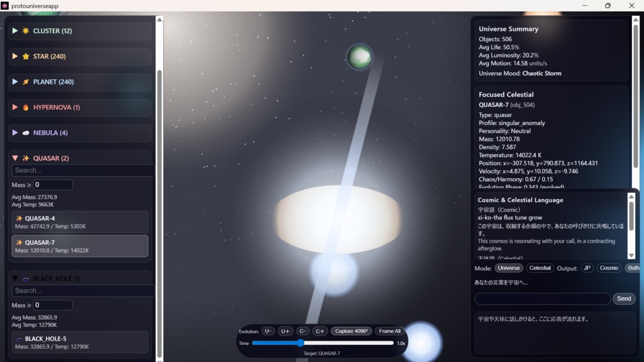Click the planet icon in the PLANET category
This screenshot has height=362, width=644.
pyautogui.click(x=25, y=82)
